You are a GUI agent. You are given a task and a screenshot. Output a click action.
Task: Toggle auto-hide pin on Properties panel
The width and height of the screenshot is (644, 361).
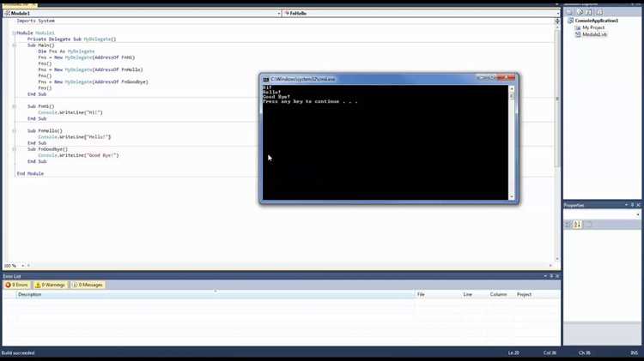633,205
